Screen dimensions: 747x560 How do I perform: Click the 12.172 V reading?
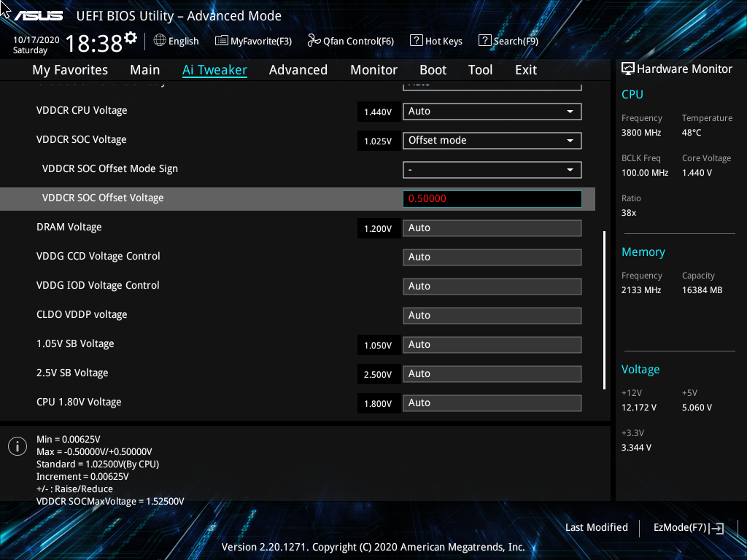coord(639,408)
